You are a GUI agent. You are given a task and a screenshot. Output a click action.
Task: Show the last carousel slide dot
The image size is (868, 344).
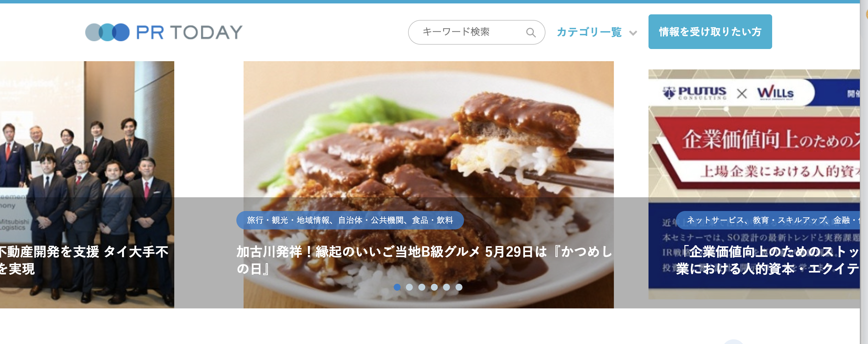[459, 287]
